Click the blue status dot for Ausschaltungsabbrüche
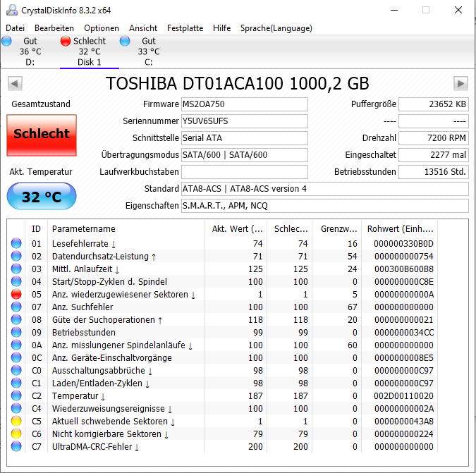The width and height of the screenshot is (476, 473). [16, 371]
